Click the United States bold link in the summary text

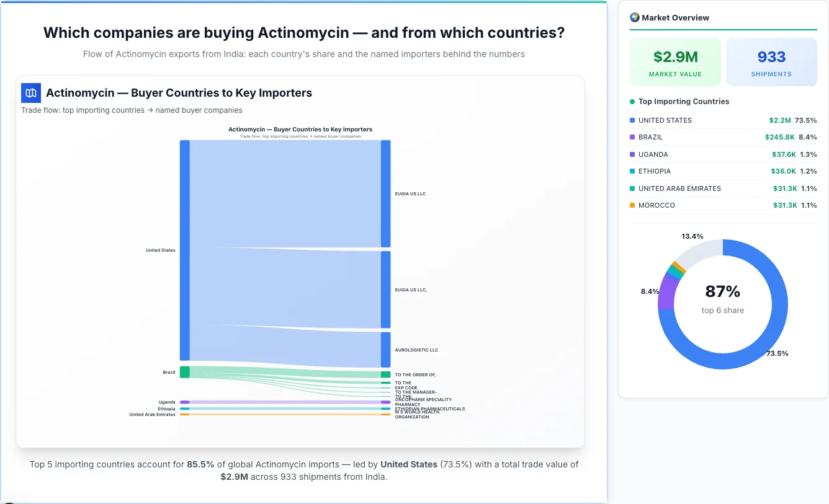[x=409, y=464]
